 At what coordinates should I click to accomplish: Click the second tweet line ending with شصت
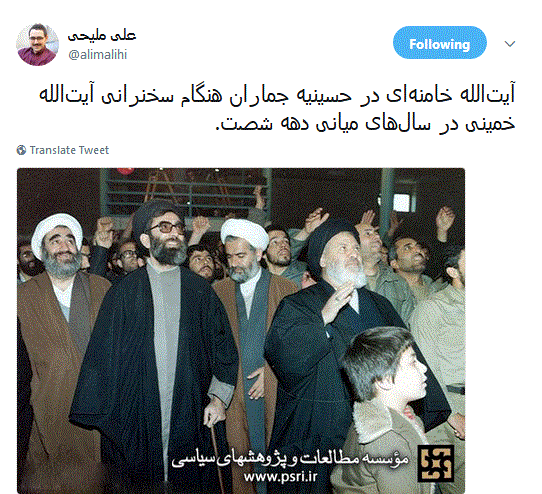[365, 123]
